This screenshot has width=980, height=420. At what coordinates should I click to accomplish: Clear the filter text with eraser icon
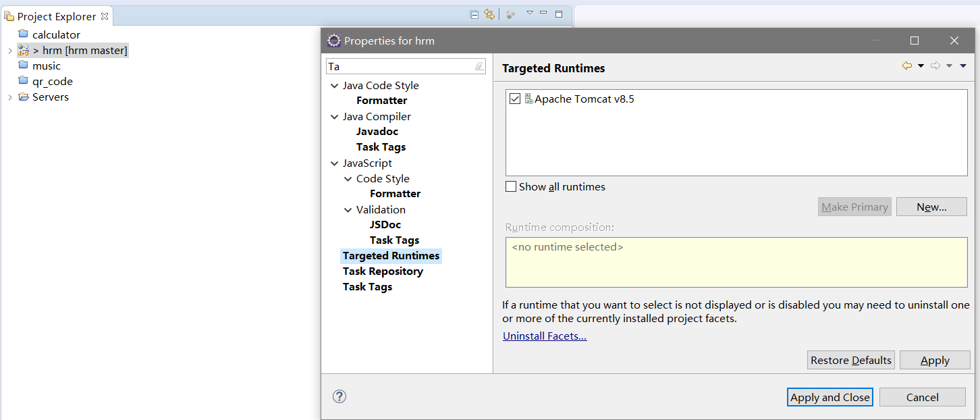click(x=479, y=66)
